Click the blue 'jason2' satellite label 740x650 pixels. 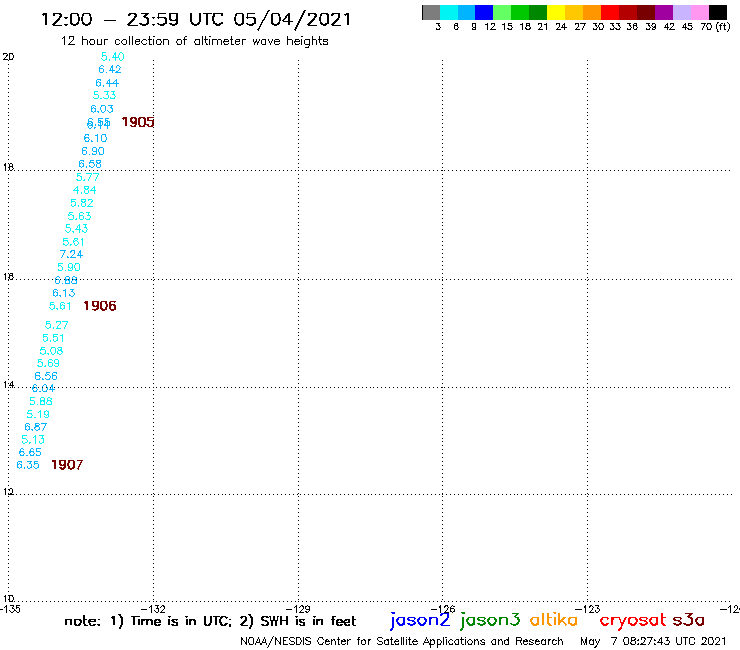click(420, 620)
